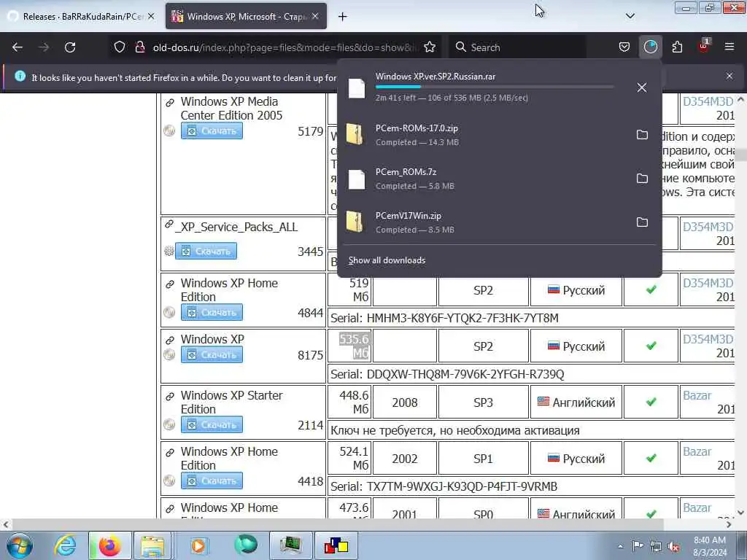747x560 pixels.
Task: Open the Firefox hamburger menu
Action: tap(729, 47)
